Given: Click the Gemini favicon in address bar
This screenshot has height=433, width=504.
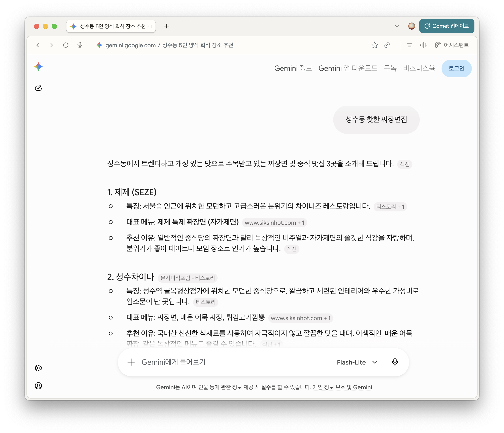Looking at the screenshot, I should [x=99, y=45].
